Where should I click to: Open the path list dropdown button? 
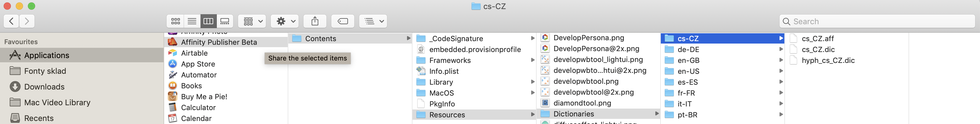coord(373,21)
